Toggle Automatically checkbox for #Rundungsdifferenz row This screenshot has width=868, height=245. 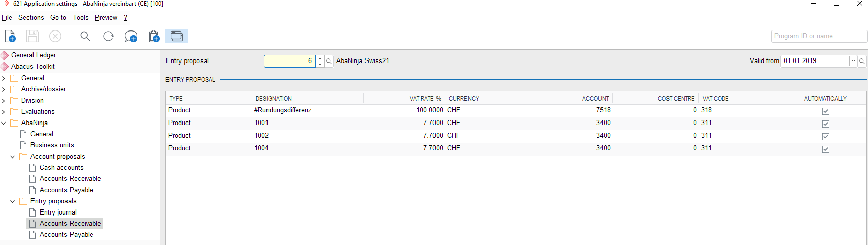(x=826, y=111)
